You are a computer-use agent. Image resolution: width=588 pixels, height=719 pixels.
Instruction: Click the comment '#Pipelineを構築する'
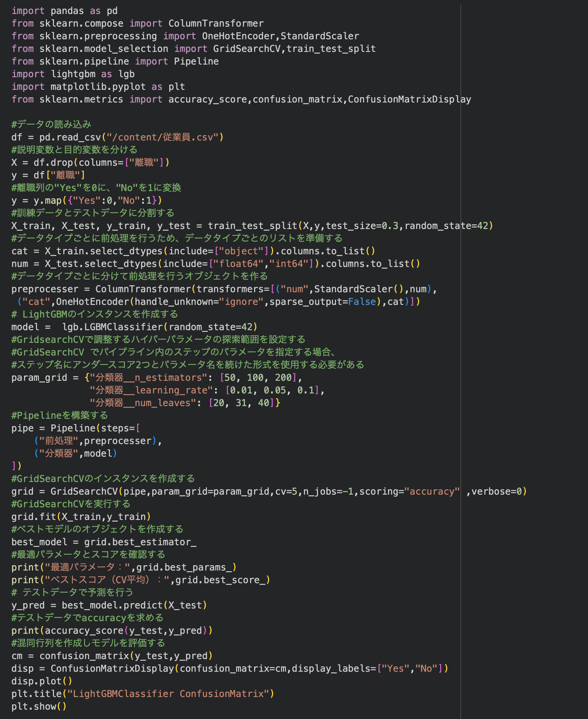point(60,415)
